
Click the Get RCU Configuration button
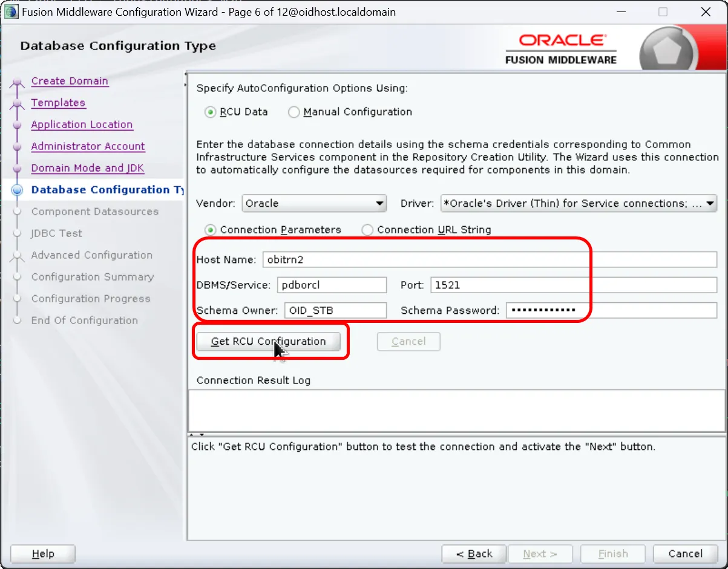pyautogui.click(x=268, y=342)
